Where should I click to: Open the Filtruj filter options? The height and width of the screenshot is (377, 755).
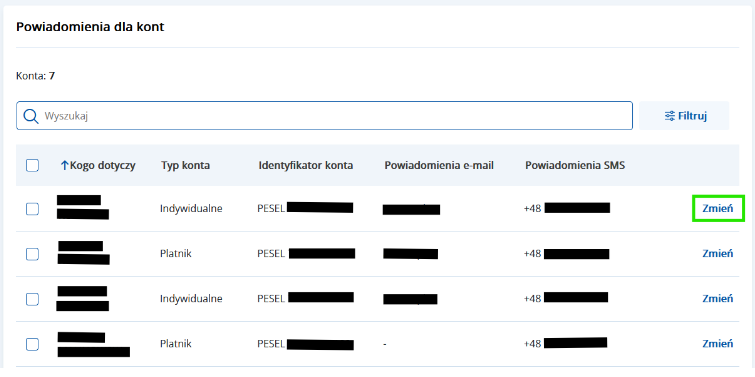[684, 116]
